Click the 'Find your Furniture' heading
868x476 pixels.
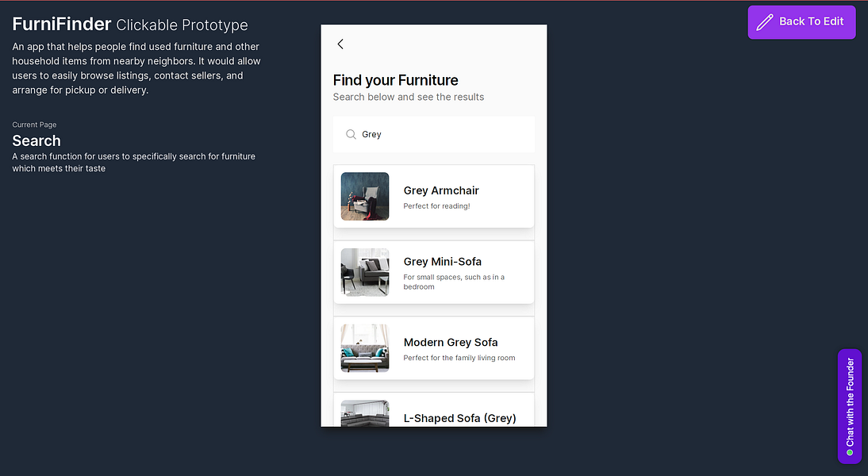click(x=395, y=80)
